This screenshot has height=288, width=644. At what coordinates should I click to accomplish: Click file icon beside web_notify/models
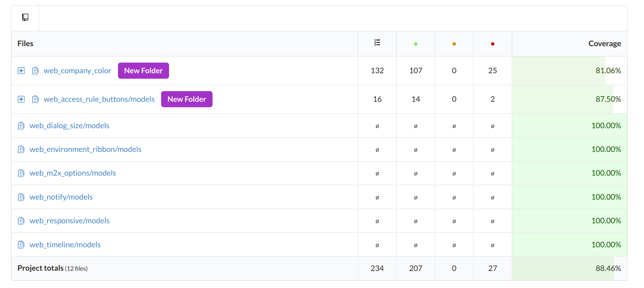pyautogui.click(x=21, y=197)
